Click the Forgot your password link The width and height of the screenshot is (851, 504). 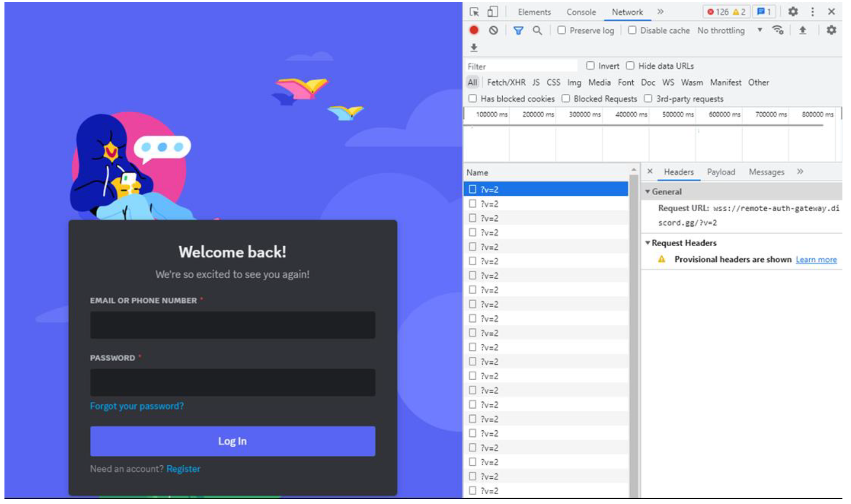[x=137, y=406]
